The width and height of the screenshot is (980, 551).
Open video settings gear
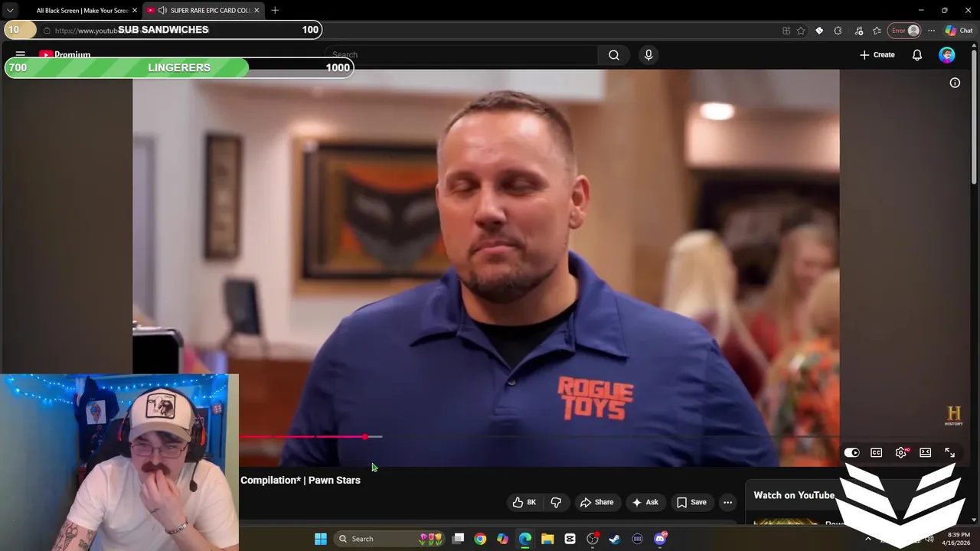pos(901,452)
